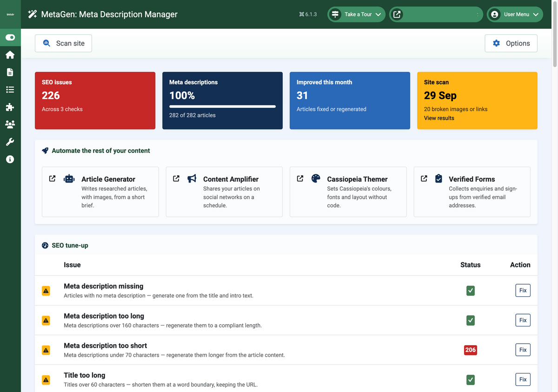Viewport: 558px width, 392px height.
Task: Open the Menus list sidebar icon
Action: (x=10, y=90)
